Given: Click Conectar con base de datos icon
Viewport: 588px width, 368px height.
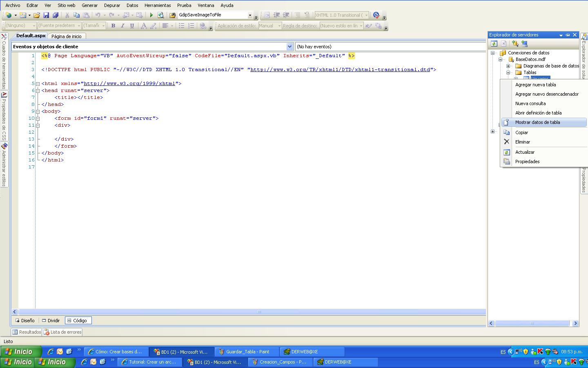Looking at the screenshot, I should 515,43.
